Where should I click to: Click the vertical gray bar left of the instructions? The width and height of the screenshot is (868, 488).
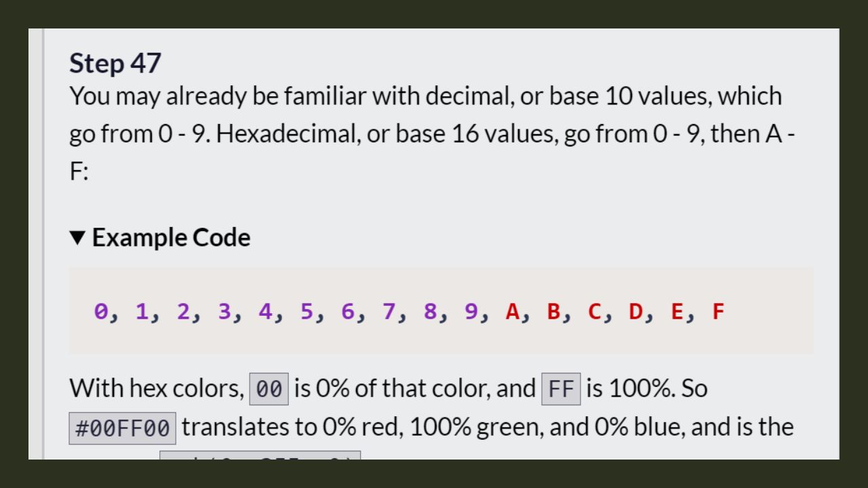pyautogui.click(x=43, y=244)
